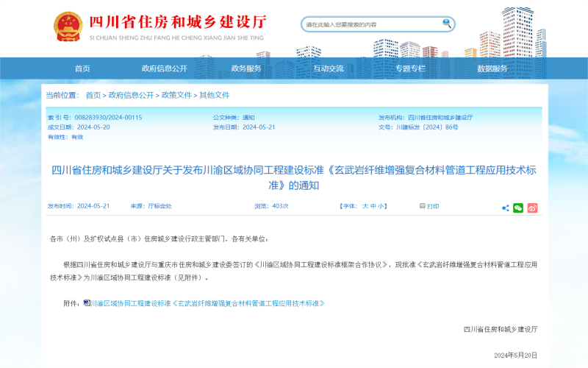
Task: Set font size to 中 (medium)
Action: 373,206
